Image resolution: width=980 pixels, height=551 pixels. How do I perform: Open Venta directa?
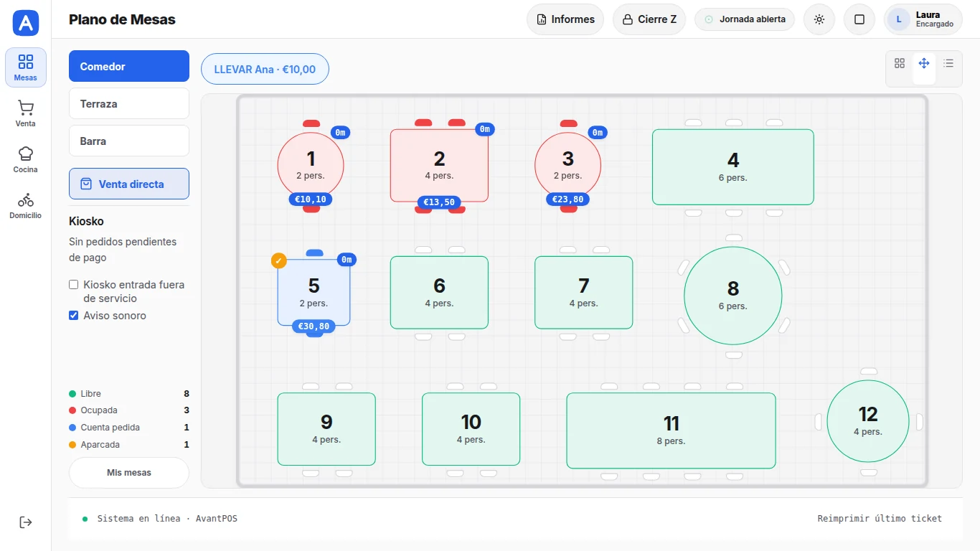[129, 184]
